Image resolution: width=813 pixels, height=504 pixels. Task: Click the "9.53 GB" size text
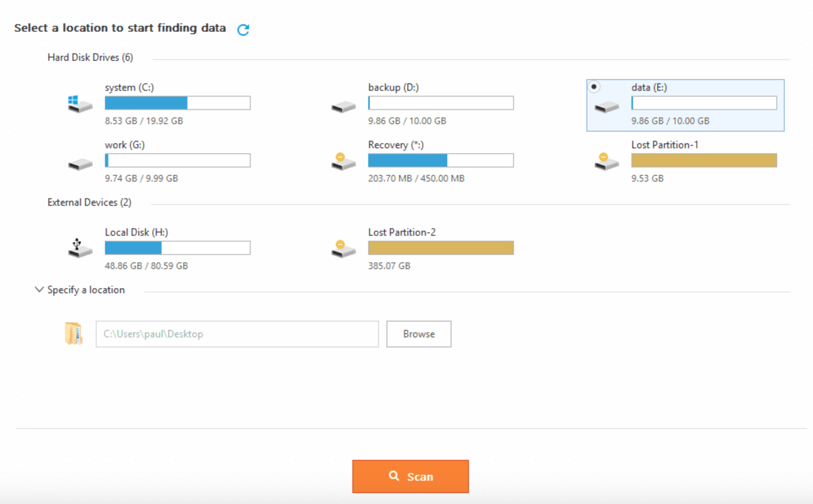click(x=647, y=178)
